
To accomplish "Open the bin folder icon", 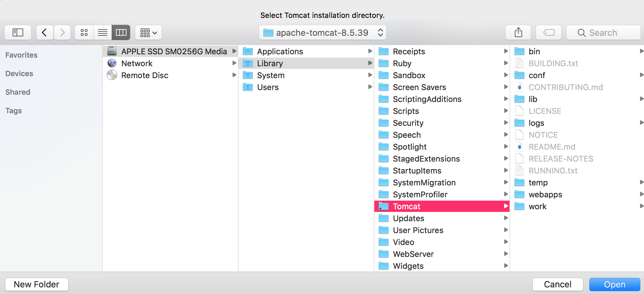I will tap(519, 51).
